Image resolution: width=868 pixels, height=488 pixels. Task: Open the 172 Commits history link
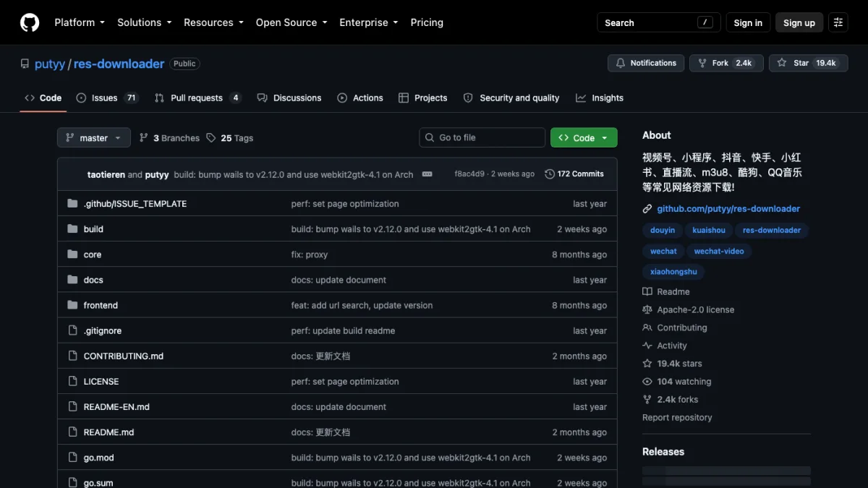point(574,174)
